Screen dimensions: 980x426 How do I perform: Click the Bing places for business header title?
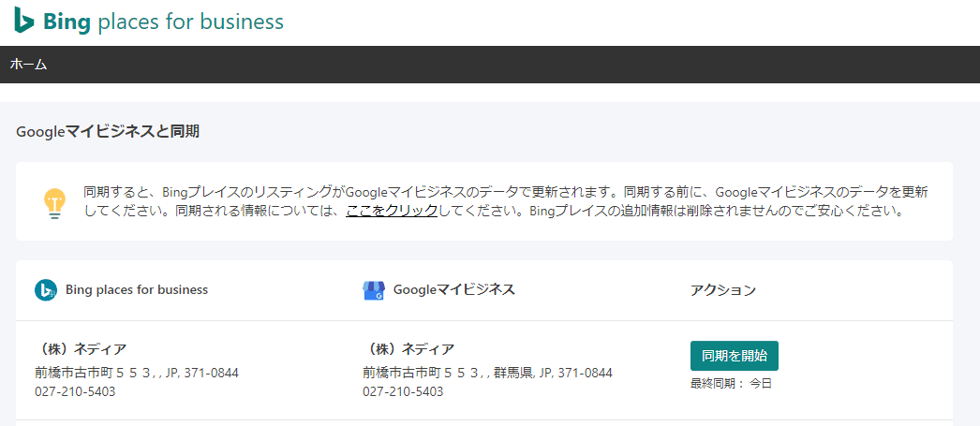(164, 22)
